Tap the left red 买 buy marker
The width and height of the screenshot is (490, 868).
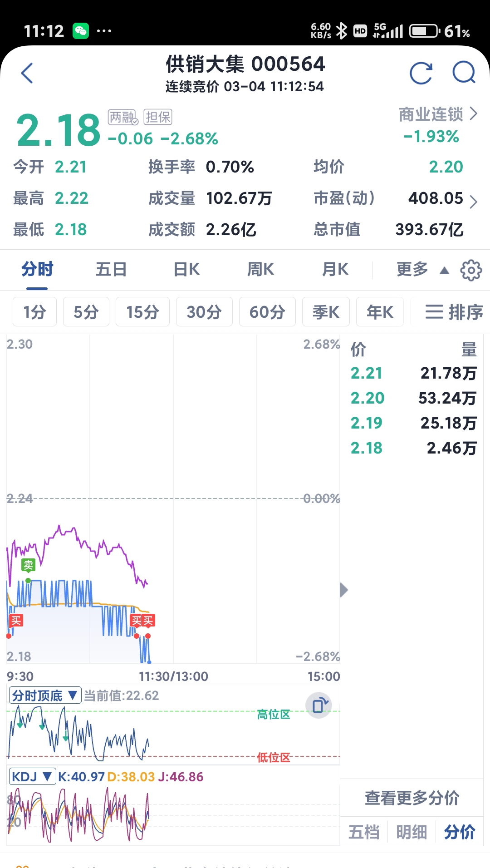coord(16,621)
